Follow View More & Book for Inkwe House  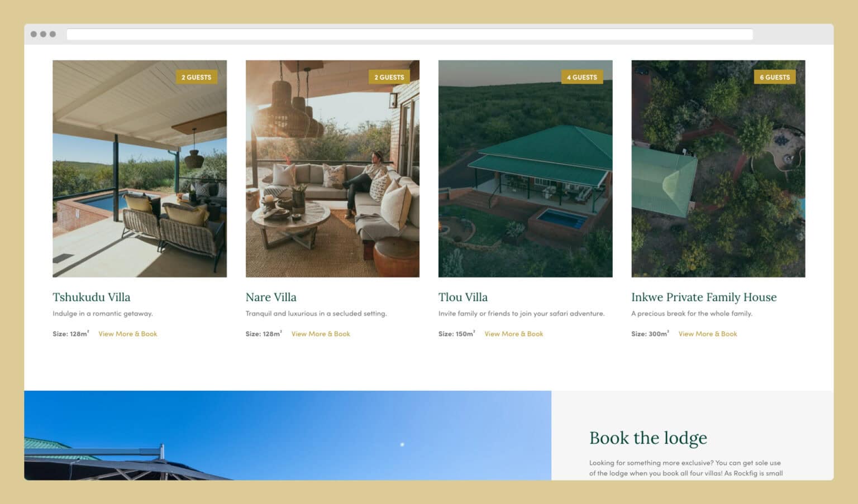(708, 334)
